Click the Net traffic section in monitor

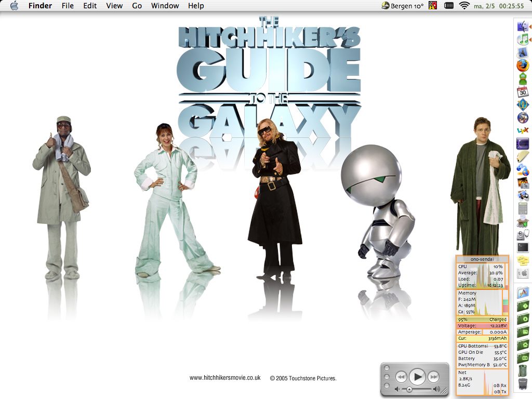point(482,382)
